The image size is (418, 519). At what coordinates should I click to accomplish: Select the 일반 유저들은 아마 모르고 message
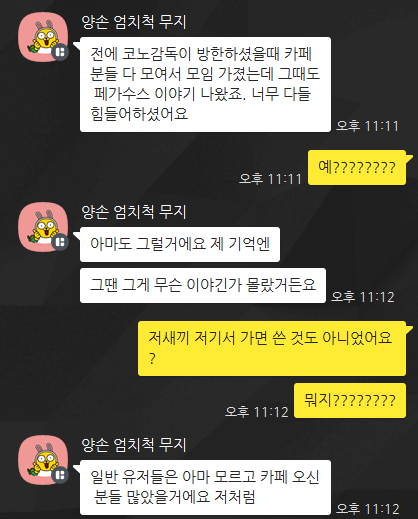[x=205, y=487]
